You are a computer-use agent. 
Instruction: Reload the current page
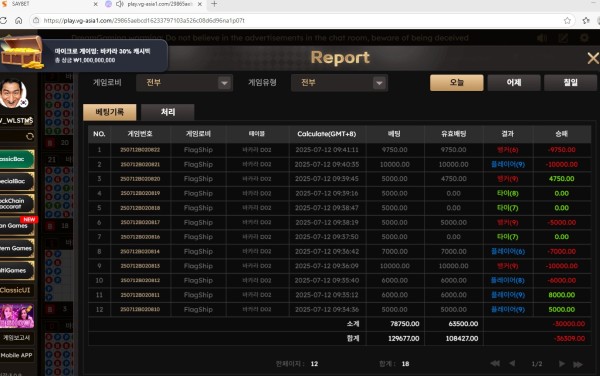point(3,20)
